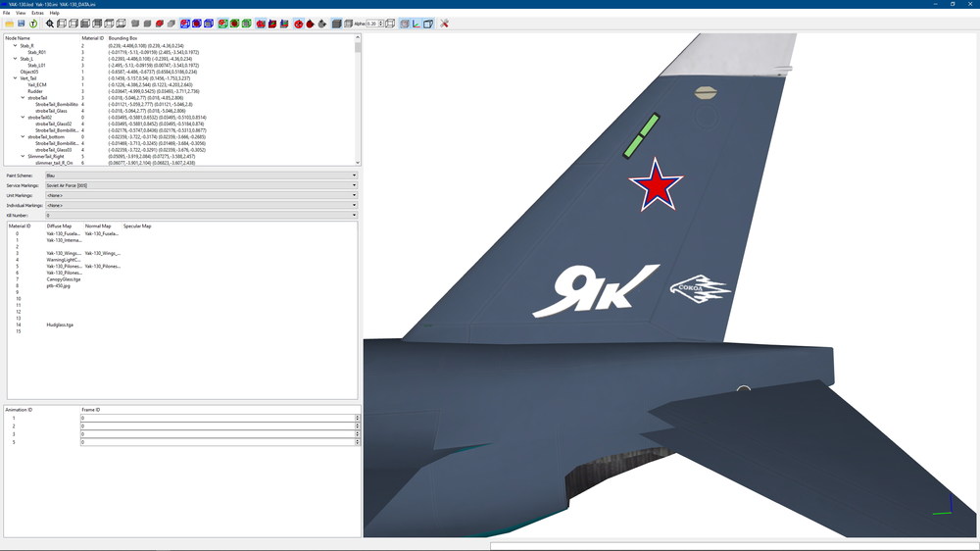Open the View menu
The height and width of the screenshot is (551, 980).
coord(21,13)
